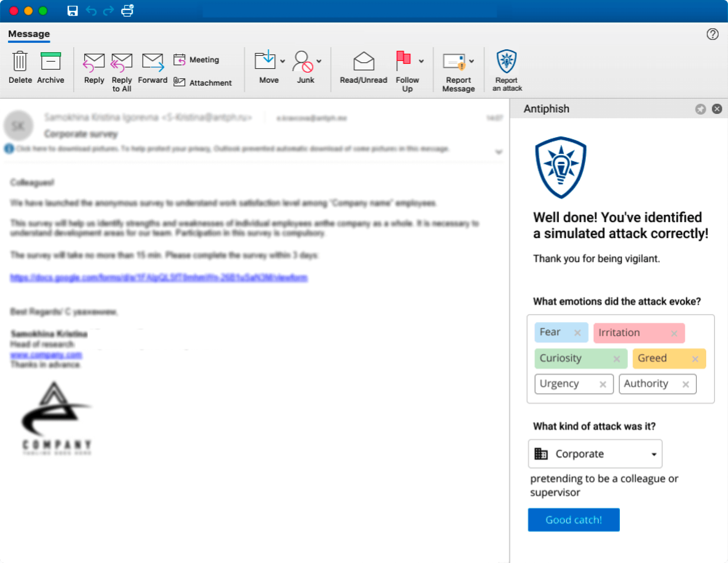728x563 pixels.
Task: Open the Google Docs survey link
Action: pyautogui.click(x=159, y=278)
